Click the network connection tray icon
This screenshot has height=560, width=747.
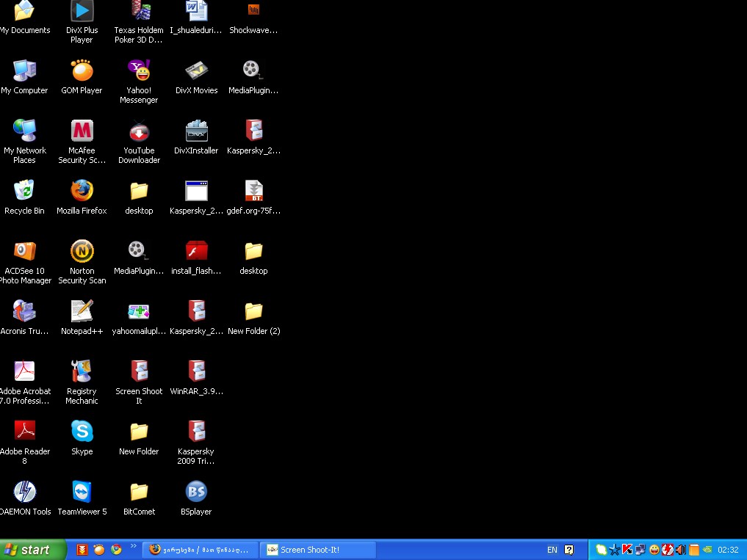click(640, 550)
